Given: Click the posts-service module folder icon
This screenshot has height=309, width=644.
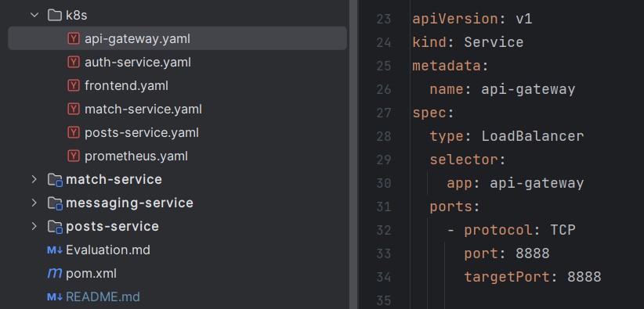Looking at the screenshot, I should coord(55,227).
